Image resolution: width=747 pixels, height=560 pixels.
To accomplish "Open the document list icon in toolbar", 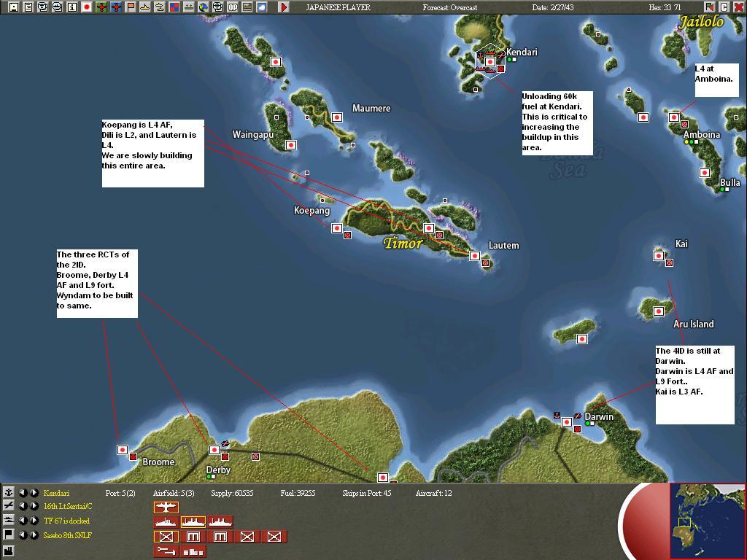I will (28, 7).
